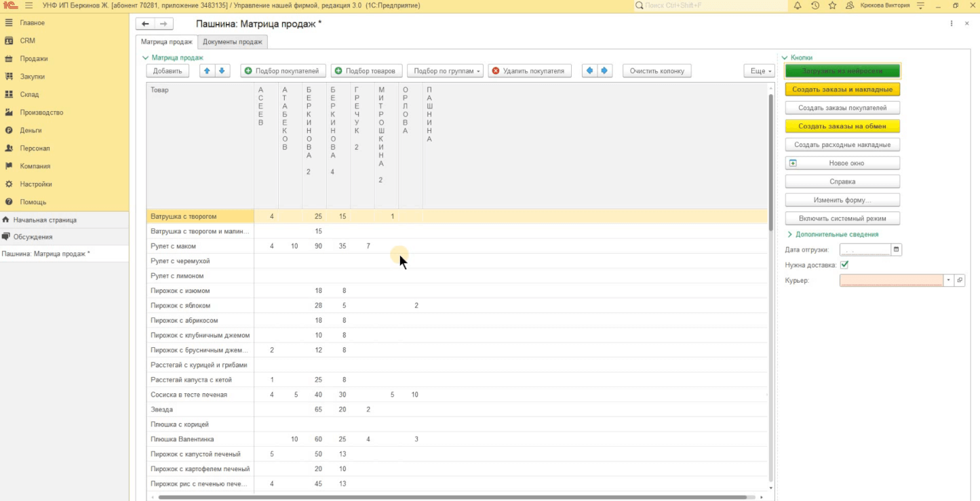Open the Еще dropdown menu

tap(758, 71)
